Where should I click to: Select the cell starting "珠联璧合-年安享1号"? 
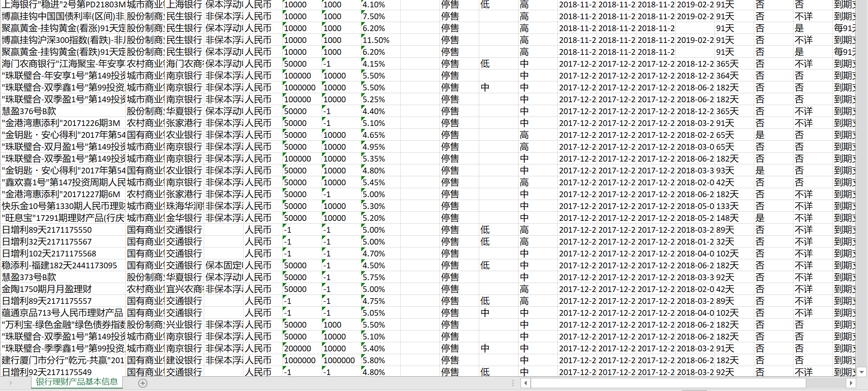[x=63, y=76]
